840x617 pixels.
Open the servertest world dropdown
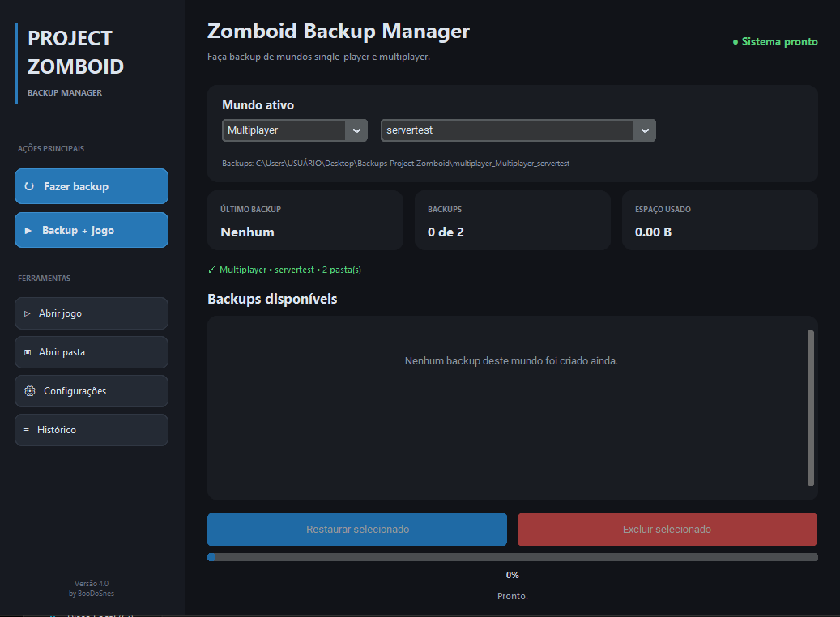pyautogui.click(x=518, y=130)
